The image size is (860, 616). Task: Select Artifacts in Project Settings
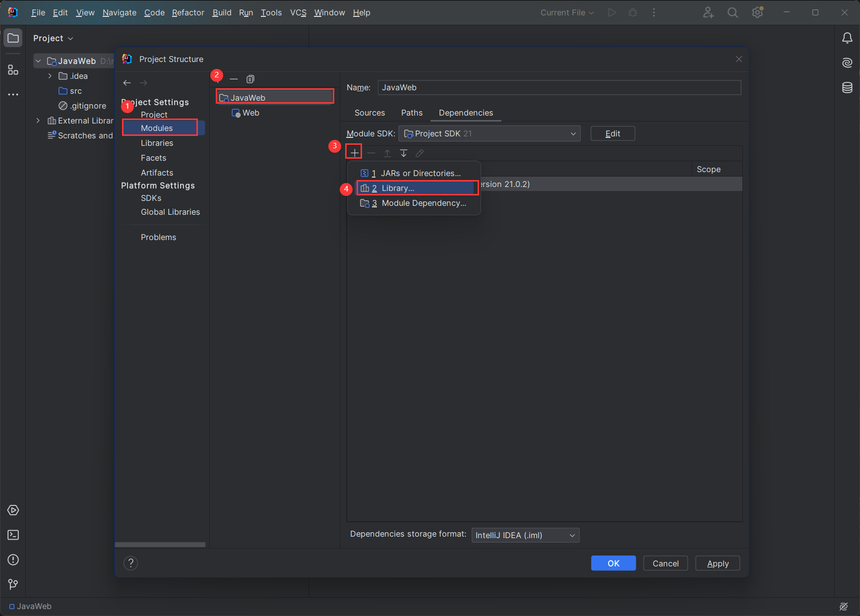pyautogui.click(x=157, y=173)
